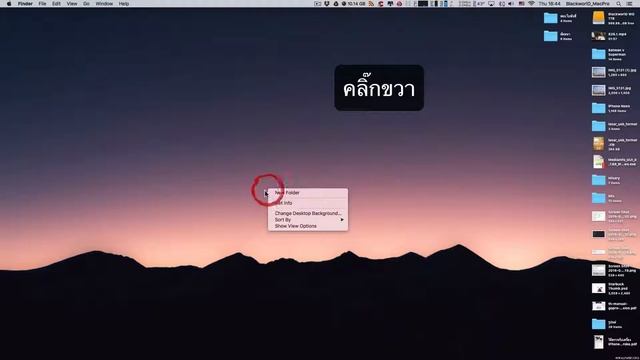
Task: Select the IMG_0131.jpg thumbnail
Action: point(598,90)
